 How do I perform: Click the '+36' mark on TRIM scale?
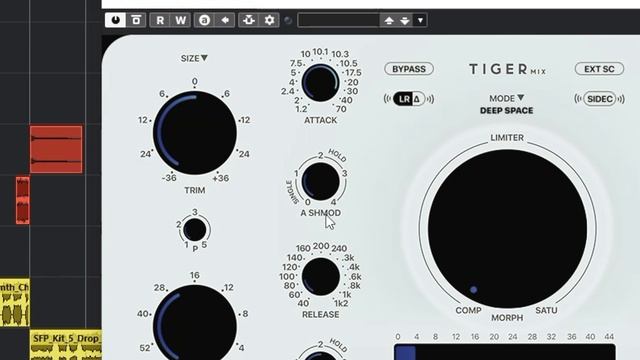point(221,178)
